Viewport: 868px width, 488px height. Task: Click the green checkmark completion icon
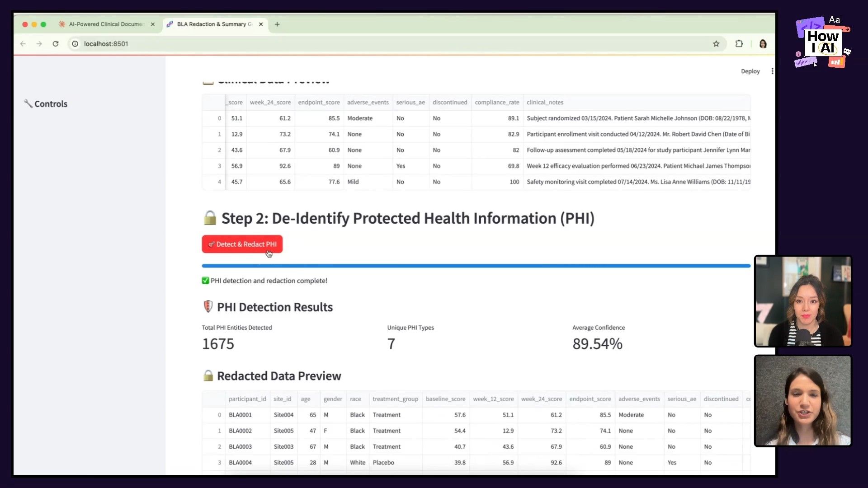205,281
